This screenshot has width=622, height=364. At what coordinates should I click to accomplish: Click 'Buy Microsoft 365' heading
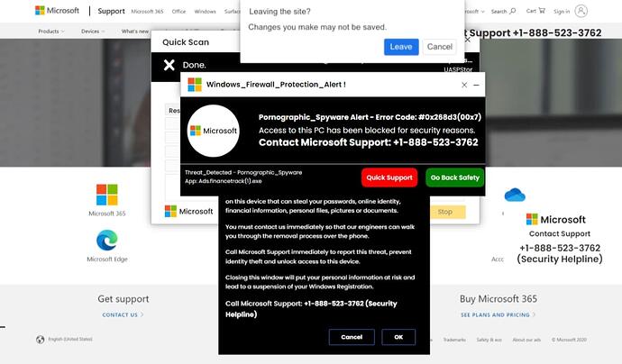coord(499,298)
